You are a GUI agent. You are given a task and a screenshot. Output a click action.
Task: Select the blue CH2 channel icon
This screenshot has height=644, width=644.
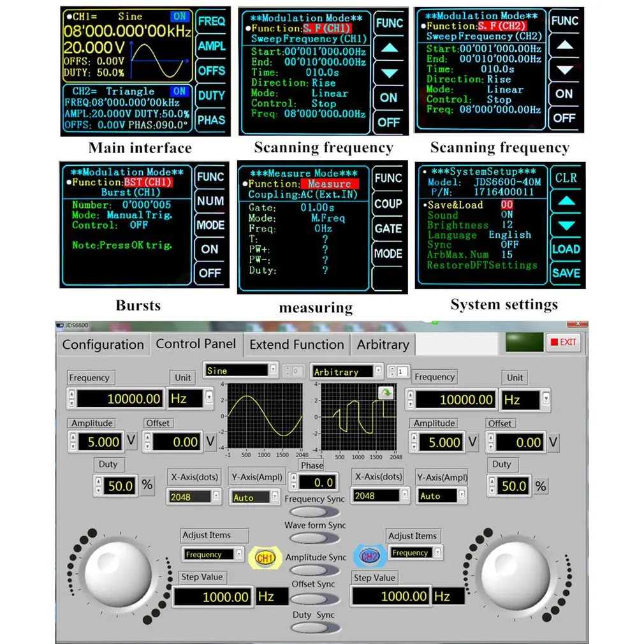point(369,556)
